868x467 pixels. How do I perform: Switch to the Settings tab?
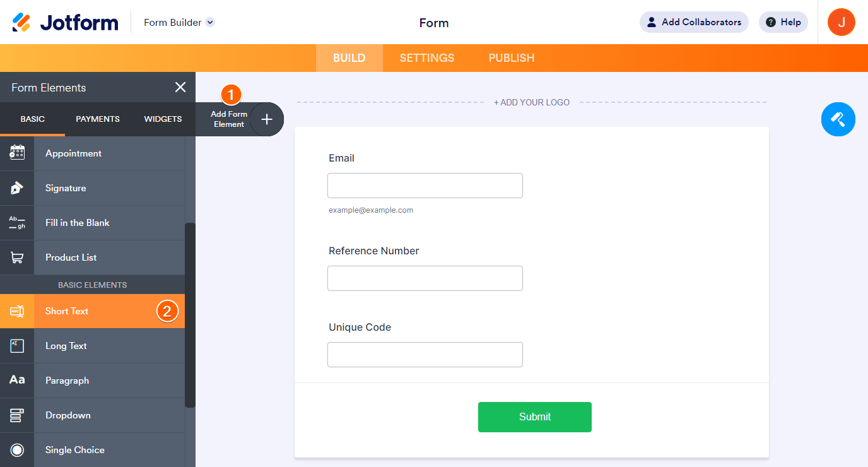pyautogui.click(x=427, y=58)
